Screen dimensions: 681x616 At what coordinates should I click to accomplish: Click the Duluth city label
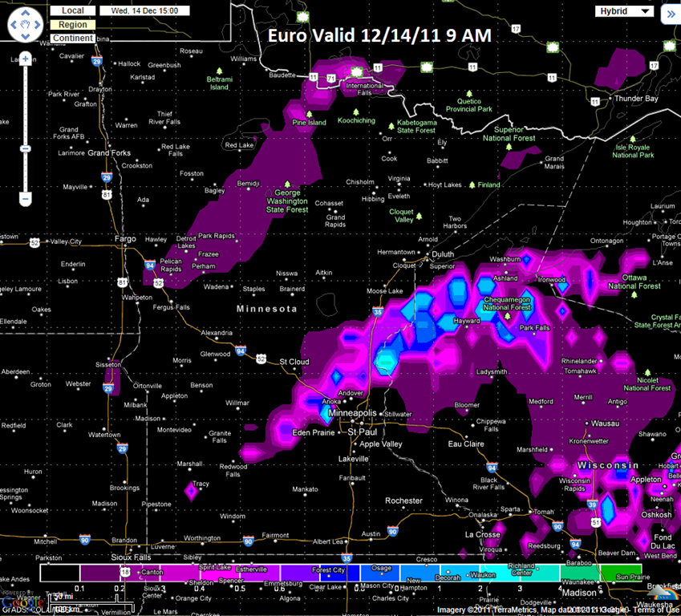click(443, 254)
